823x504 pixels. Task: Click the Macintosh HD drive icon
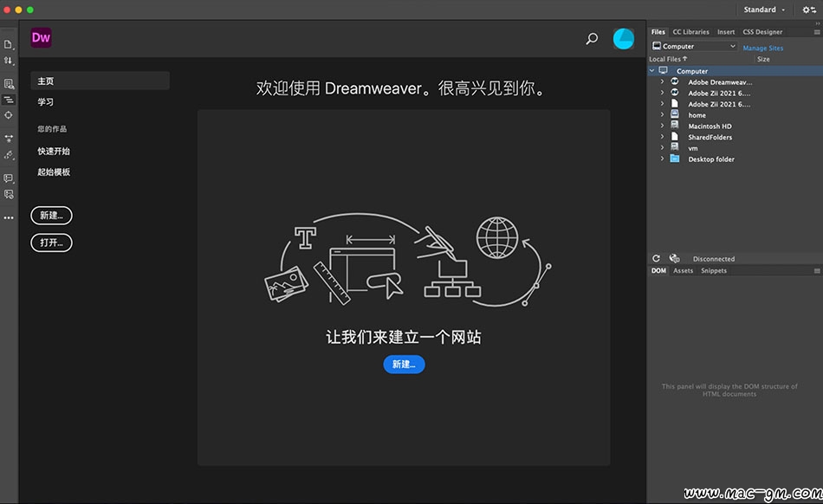tap(675, 126)
